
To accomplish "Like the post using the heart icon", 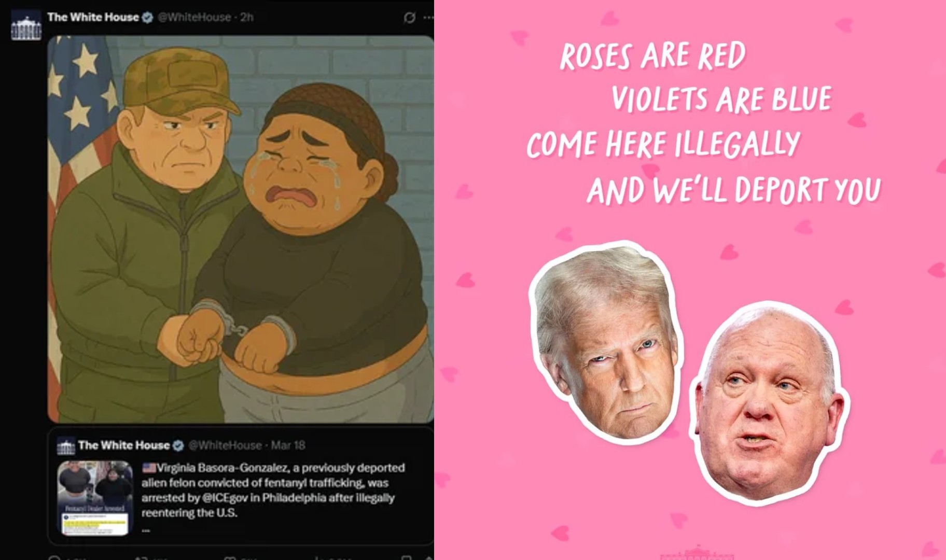I will click(230, 558).
